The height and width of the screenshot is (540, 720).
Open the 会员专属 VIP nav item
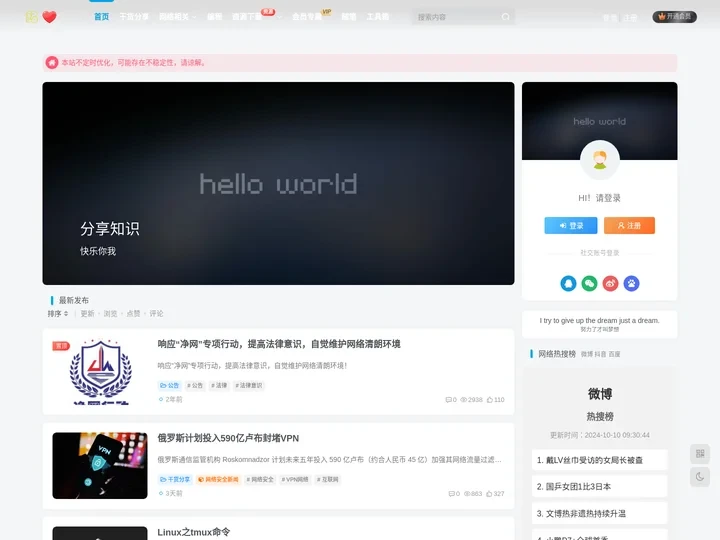(307, 17)
